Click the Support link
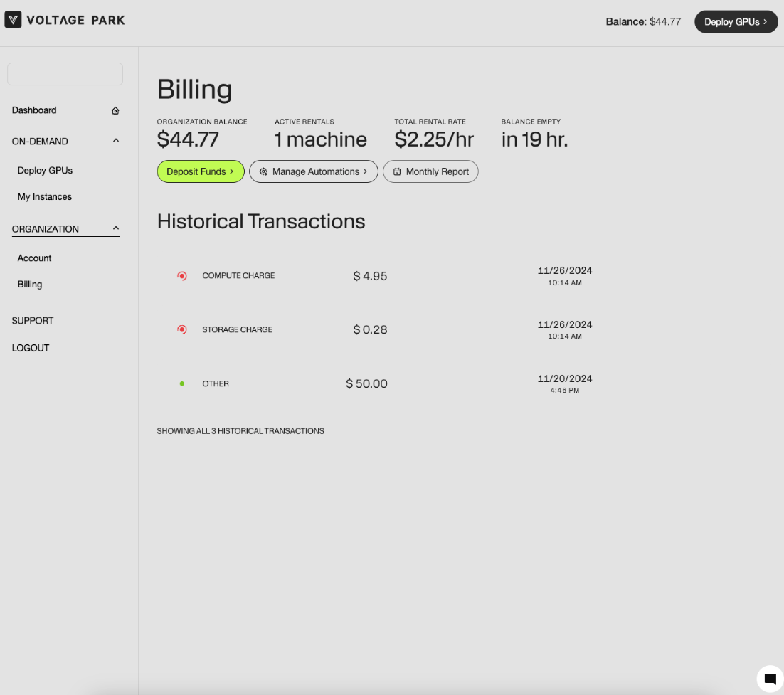This screenshot has height=695, width=784. click(33, 321)
